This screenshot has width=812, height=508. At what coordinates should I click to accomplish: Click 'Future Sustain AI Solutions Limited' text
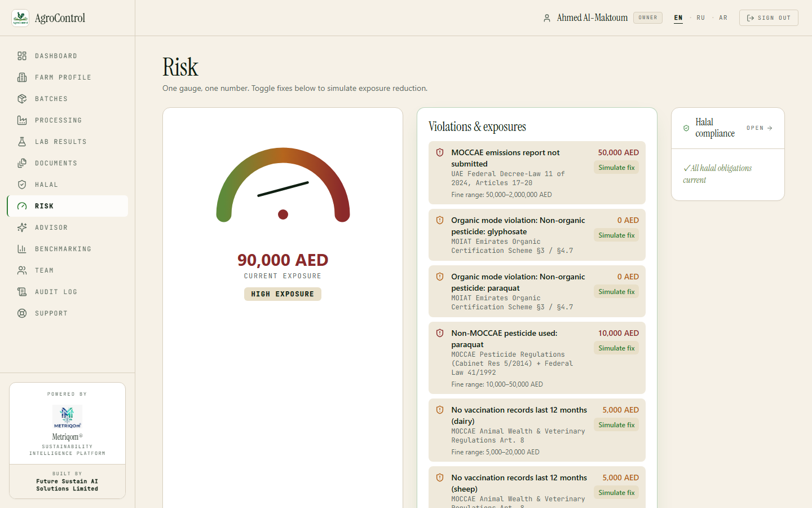(67, 485)
